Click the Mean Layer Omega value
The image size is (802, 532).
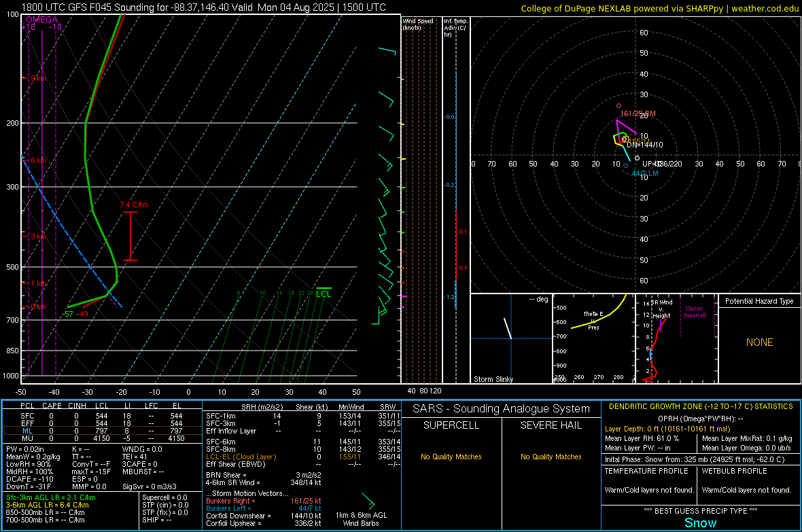746,448
